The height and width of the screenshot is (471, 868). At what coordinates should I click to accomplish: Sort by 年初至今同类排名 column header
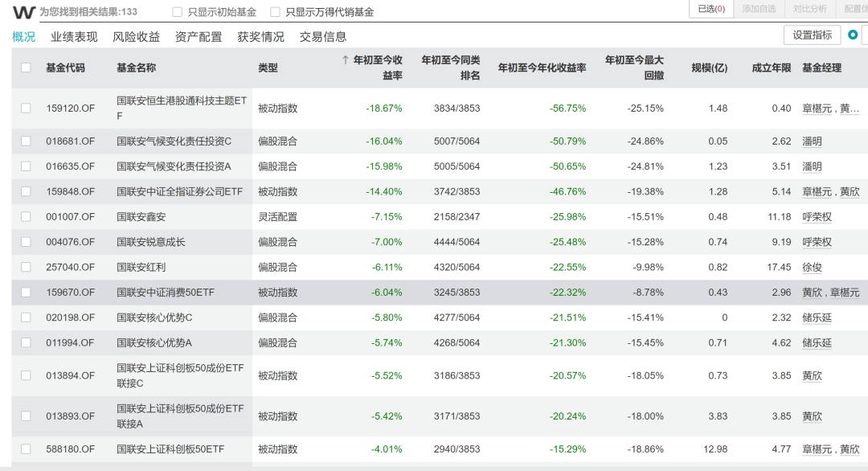tap(451, 68)
